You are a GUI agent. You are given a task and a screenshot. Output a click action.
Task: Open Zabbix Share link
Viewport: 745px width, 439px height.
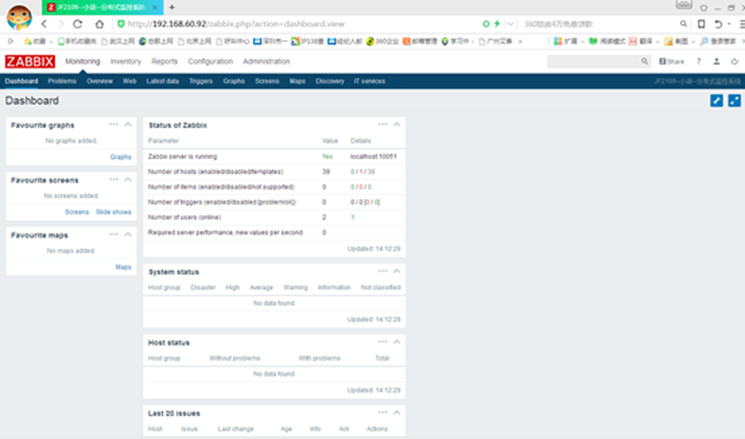point(671,61)
